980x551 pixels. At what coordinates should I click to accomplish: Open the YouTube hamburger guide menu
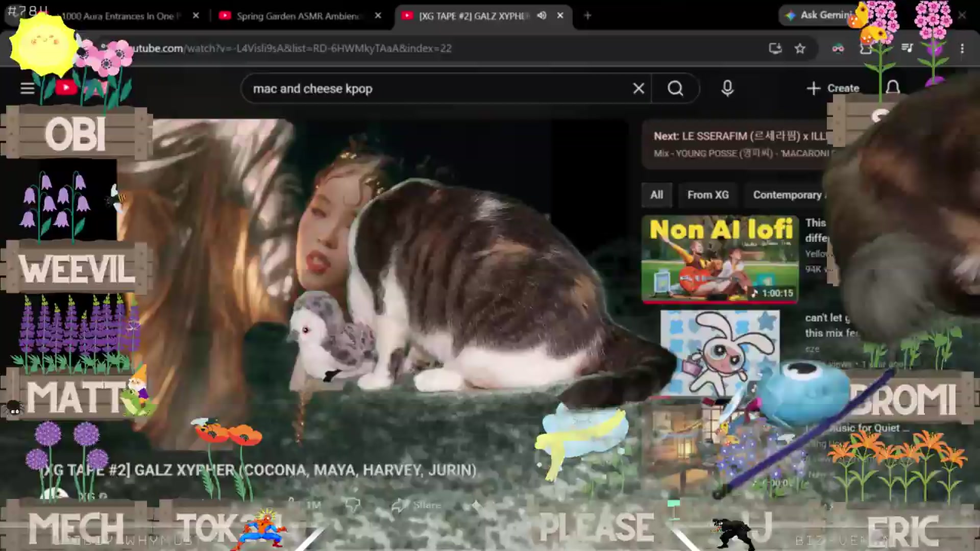point(28,88)
